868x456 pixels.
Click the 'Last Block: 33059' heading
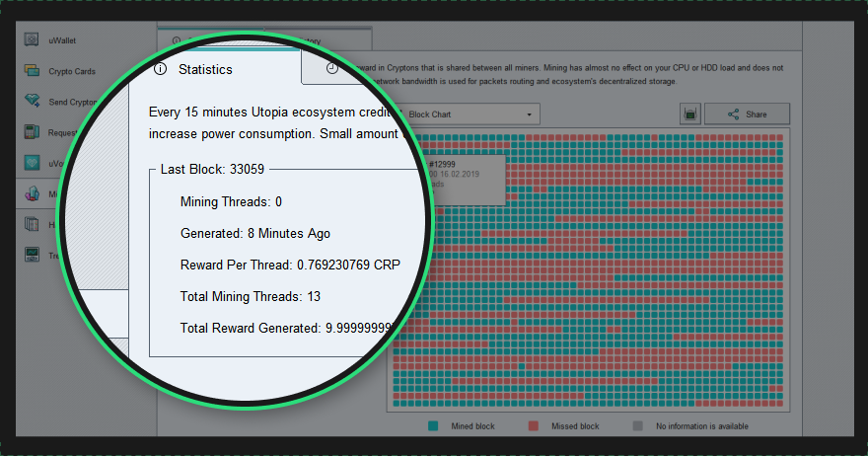(x=212, y=169)
